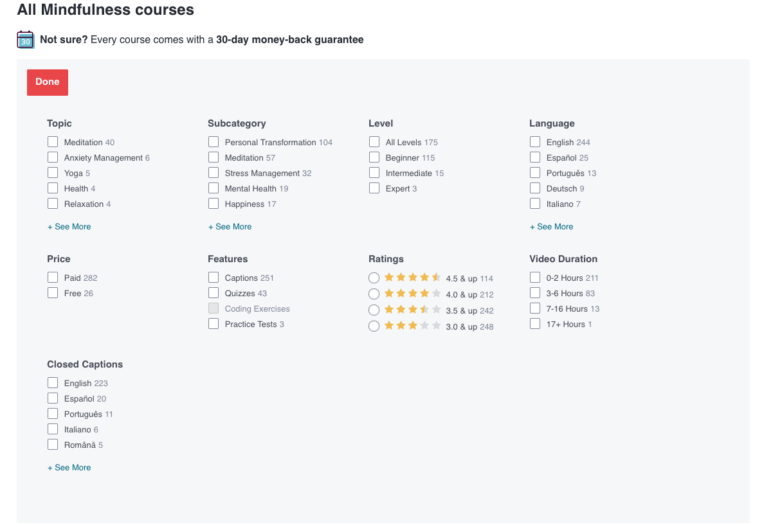Viewport: 764px width, 532px height.
Task: Enable the Captions feature filter
Action: [213, 277]
